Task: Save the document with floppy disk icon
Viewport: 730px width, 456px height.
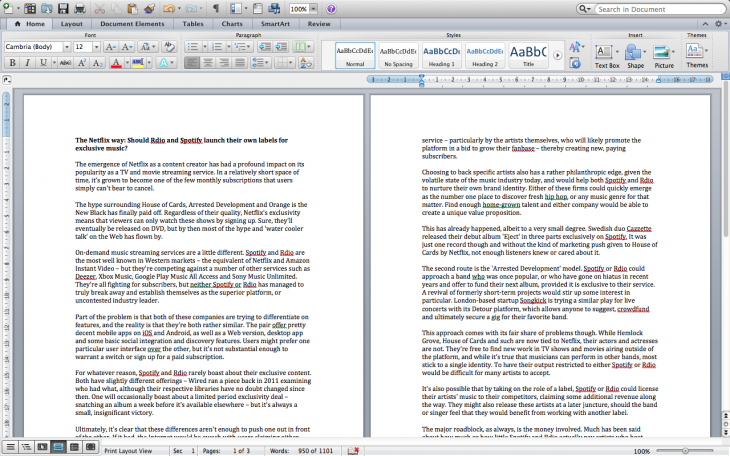Action: pos(63,8)
